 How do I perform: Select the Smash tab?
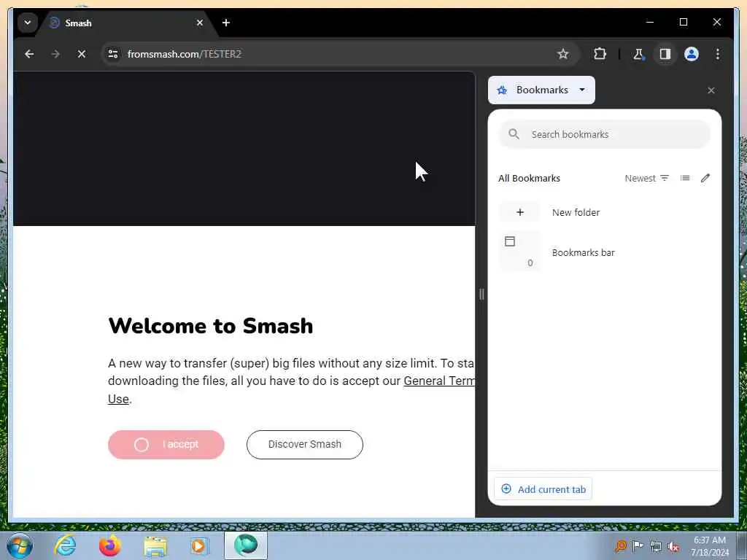pos(126,23)
